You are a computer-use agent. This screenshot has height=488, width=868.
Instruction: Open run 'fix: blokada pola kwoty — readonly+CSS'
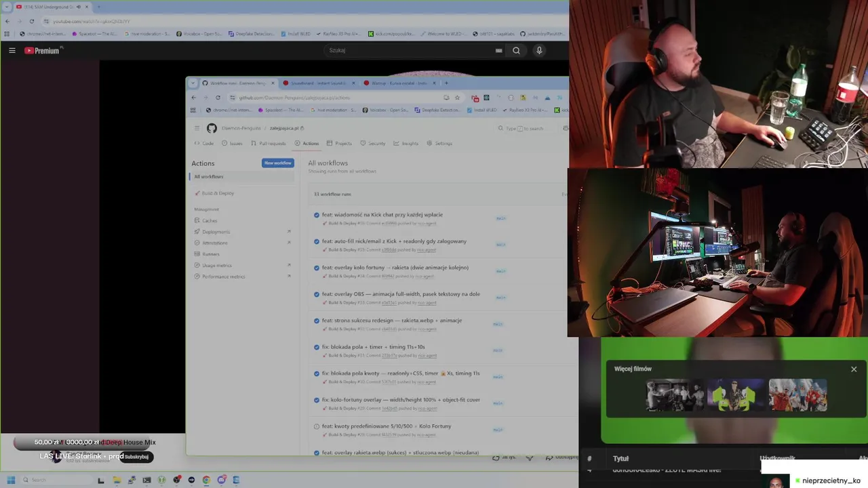(401, 373)
